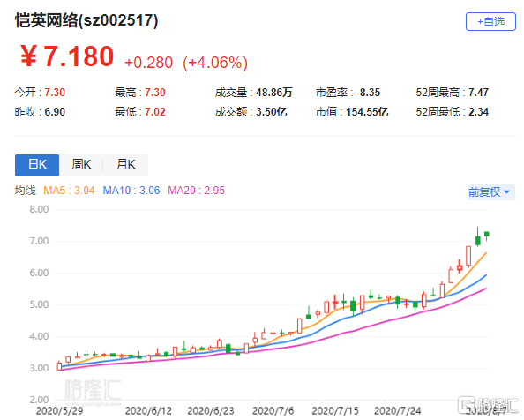Click the MA10 : 3.06 indicator label
The width and height of the screenshot is (524, 420).
tap(131, 191)
